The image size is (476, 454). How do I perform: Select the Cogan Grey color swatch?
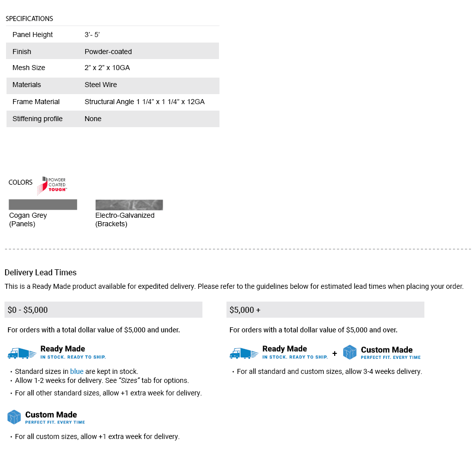[43, 204]
